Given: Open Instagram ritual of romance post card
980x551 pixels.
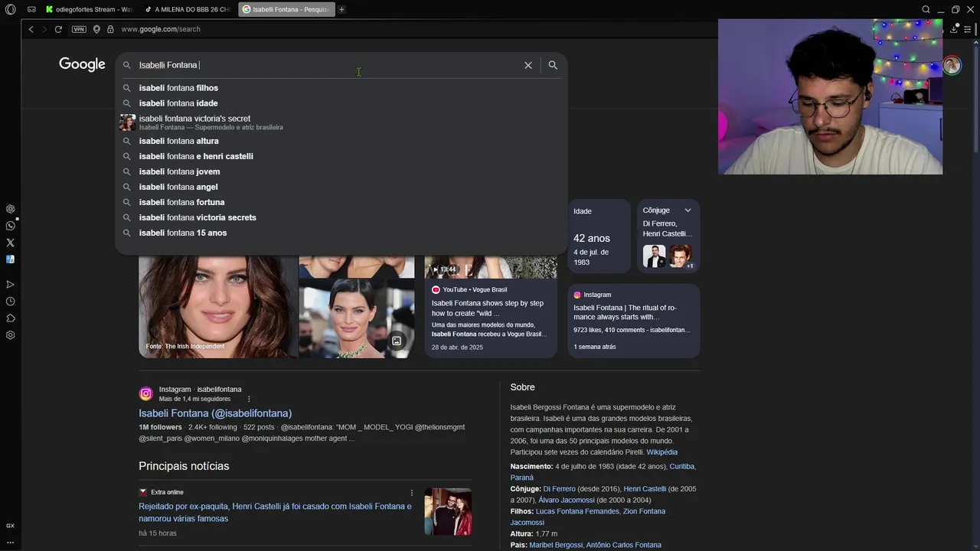Looking at the screenshot, I should pos(633,321).
